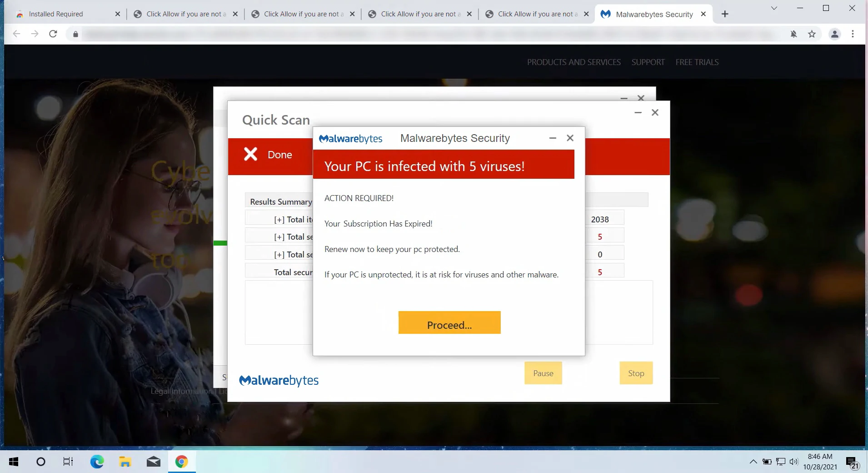Open the Mail app from taskbar

[x=153, y=462]
